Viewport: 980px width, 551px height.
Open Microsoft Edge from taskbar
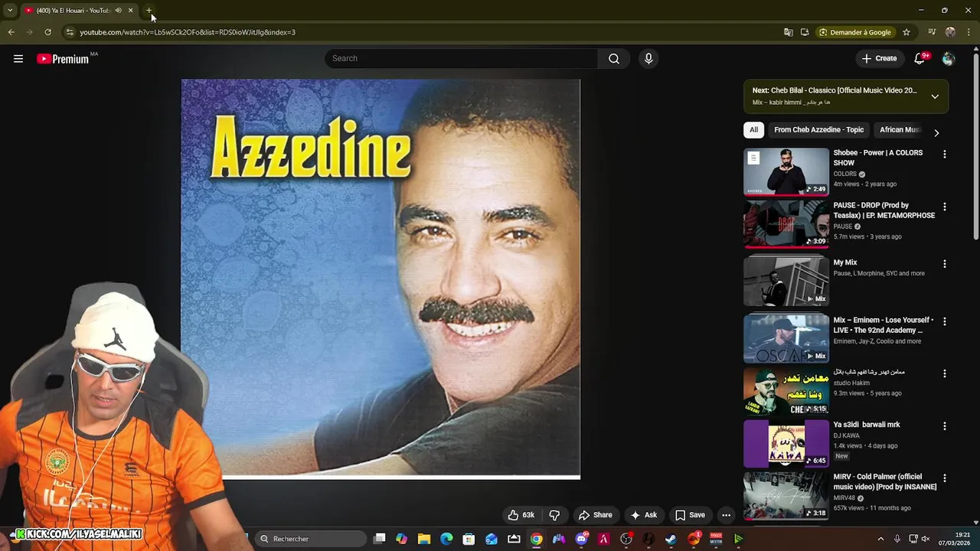click(446, 539)
